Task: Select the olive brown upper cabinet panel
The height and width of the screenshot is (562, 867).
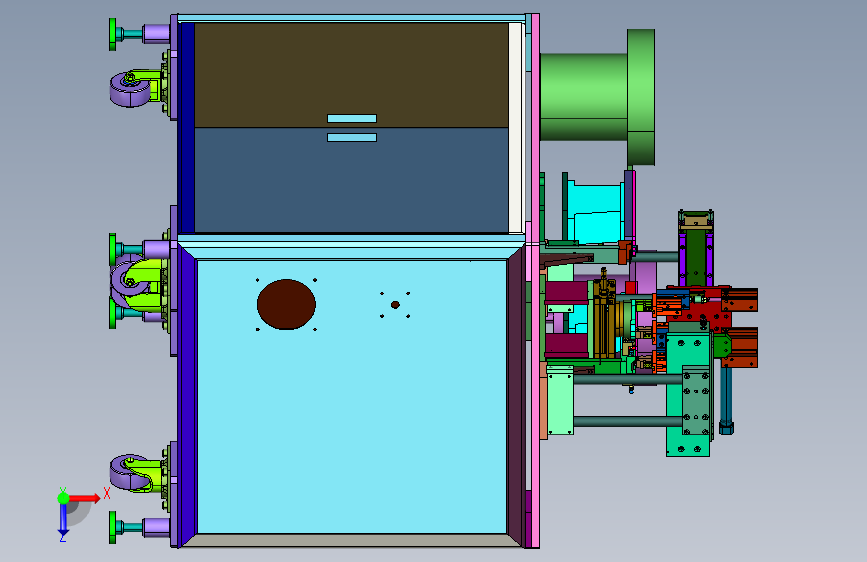Action: pos(351,75)
